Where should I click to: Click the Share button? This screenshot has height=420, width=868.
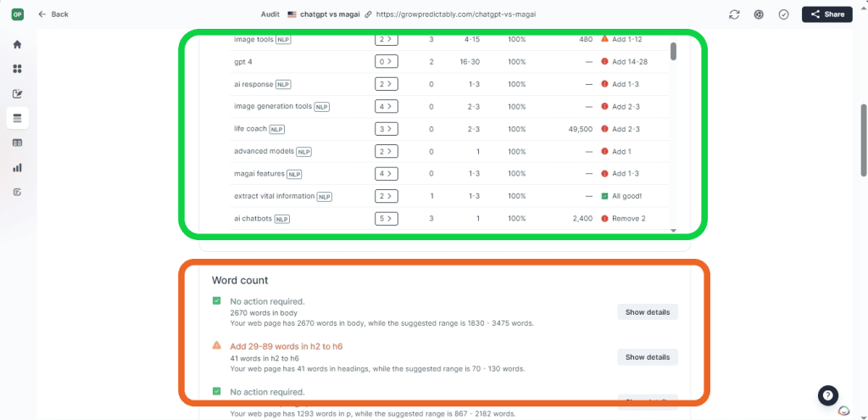(827, 14)
